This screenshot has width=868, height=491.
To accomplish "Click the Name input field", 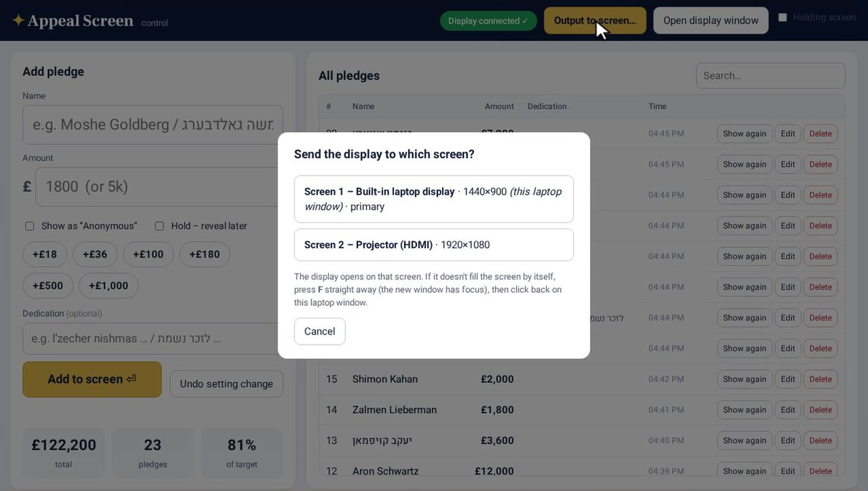I will point(153,125).
